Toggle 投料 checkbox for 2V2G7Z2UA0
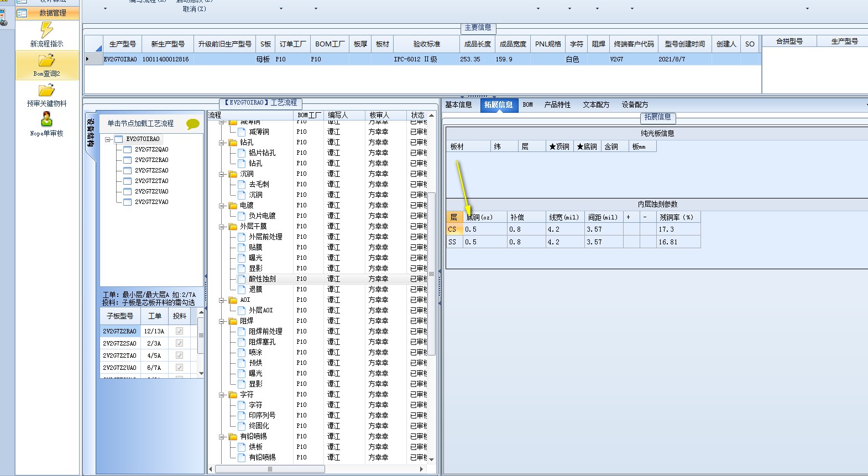Viewport: 868px width, 476px height. [179, 368]
